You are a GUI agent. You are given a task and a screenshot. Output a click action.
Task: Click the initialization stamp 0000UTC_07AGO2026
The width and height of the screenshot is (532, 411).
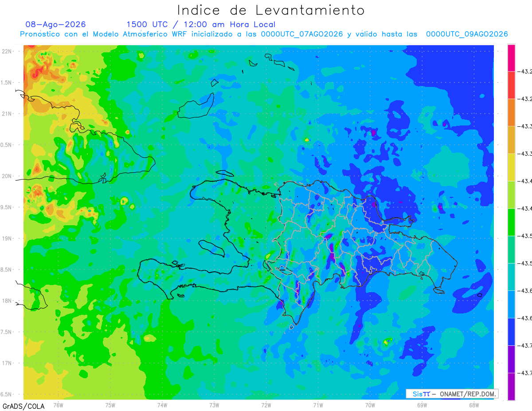point(302,34)
